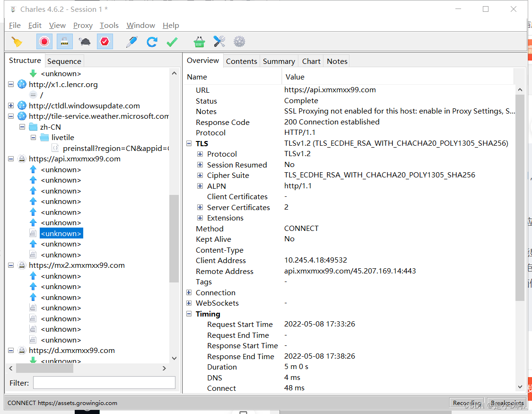Switch to the Chart tab
Image resolution: width=532 pixels, height=414 pixels.
pyautogui.click(x=311, y=61)
